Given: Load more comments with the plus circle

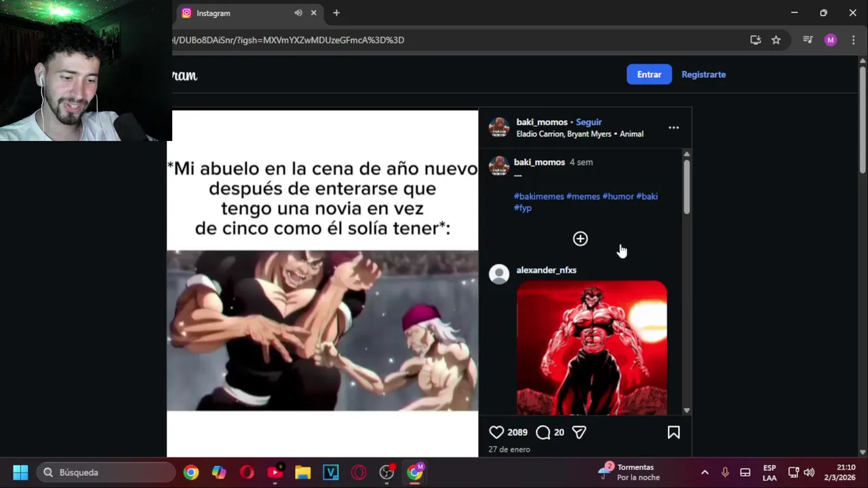Looking at the screenshot, I should 580,239.
